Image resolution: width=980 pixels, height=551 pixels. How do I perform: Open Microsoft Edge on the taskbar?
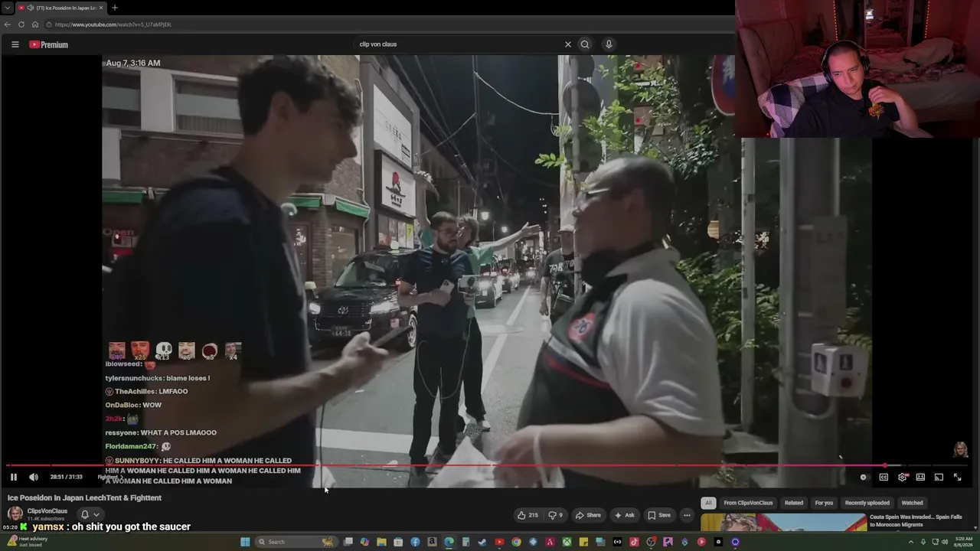pos(449,542)
